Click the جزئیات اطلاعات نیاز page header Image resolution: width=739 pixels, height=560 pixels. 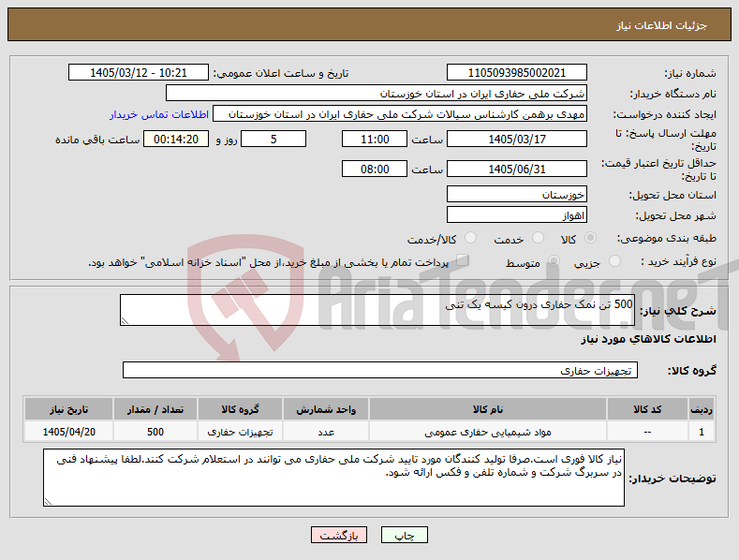pos(661,25)
